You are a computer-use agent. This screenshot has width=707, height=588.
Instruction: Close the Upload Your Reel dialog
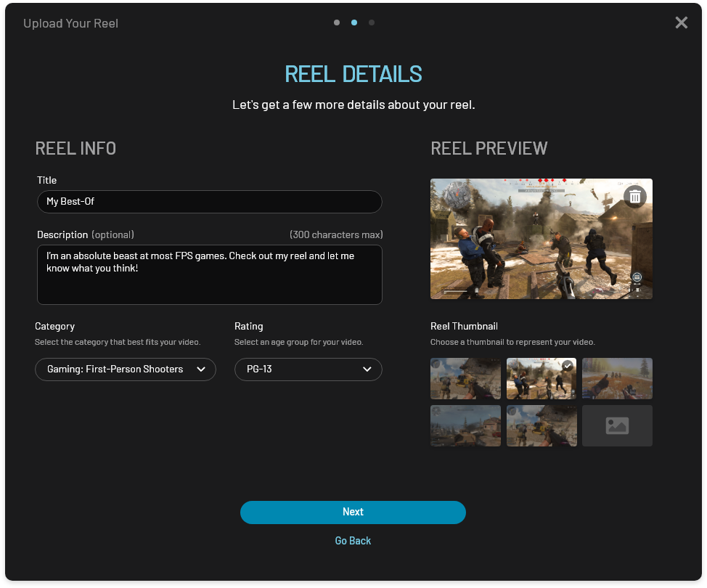[x=681, y=23]
